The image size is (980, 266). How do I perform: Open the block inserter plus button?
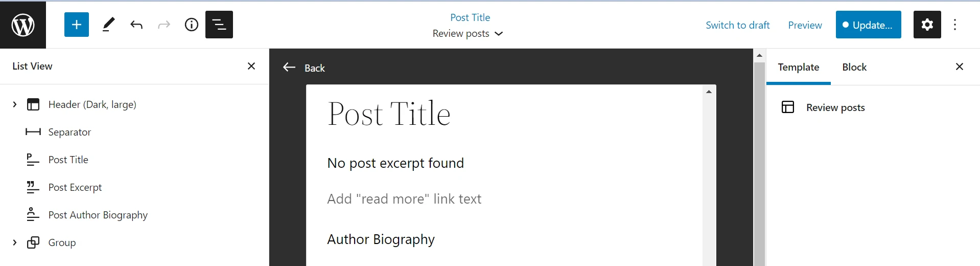77,25
